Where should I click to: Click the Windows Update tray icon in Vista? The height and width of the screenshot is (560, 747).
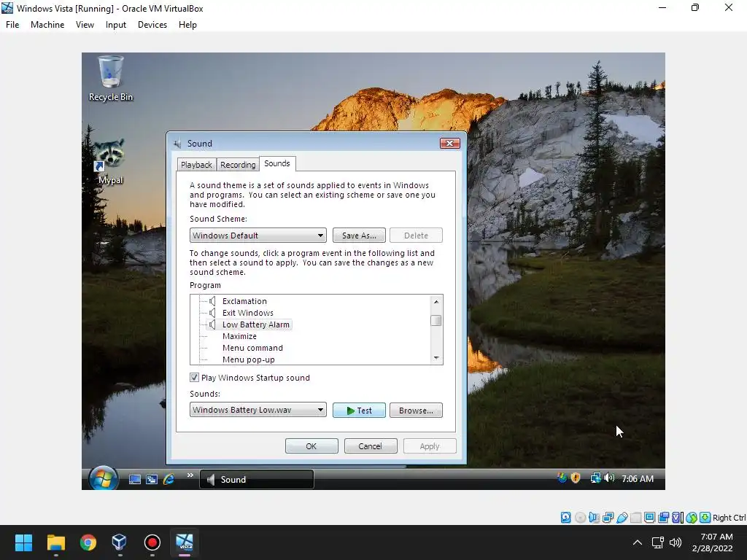[x=562, y=478]
